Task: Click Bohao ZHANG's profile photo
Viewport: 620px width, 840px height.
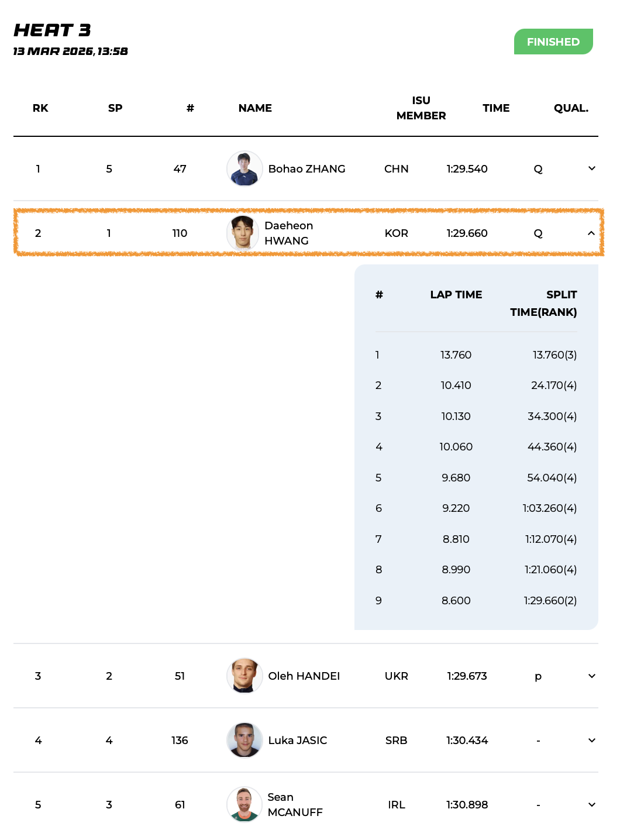Action: coord(244,168)
